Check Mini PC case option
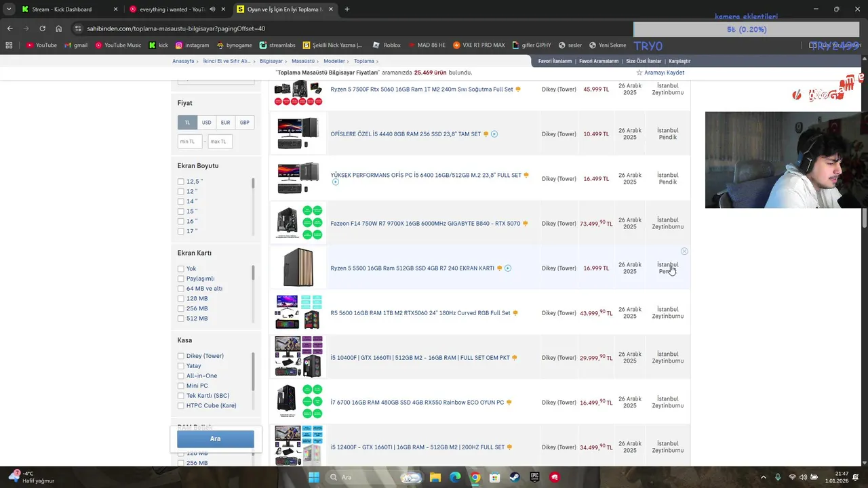This screenshot has height=488, width=868. click(181, 386)
